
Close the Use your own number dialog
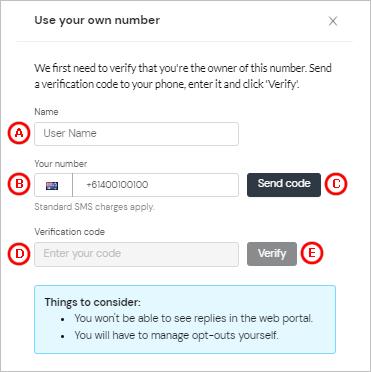point(333,21)
